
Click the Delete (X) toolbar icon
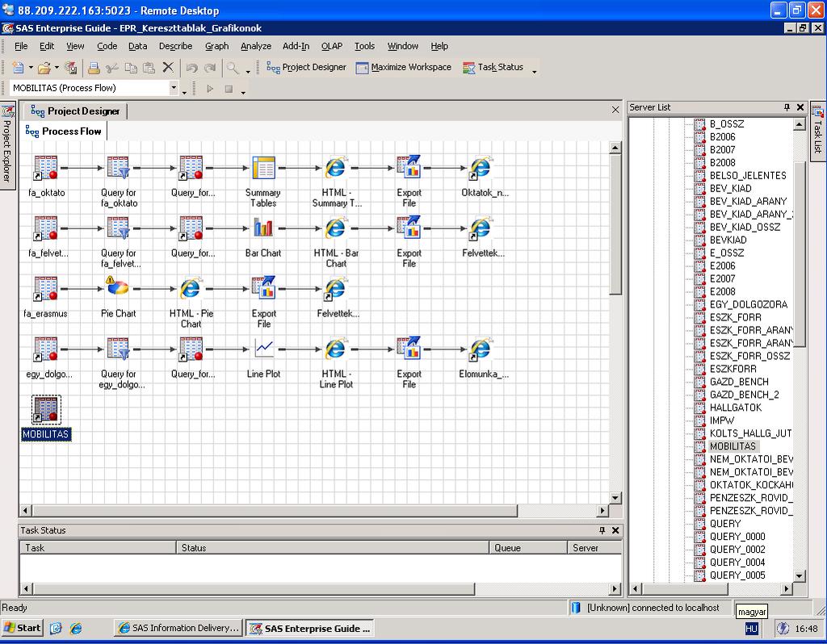point(168,68)
